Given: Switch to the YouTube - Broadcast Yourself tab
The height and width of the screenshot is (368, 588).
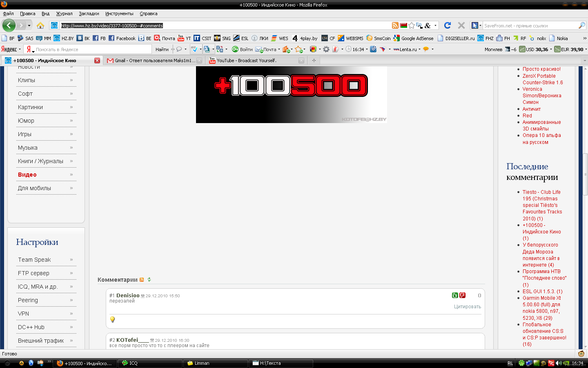Looking at the screenshot, I should pyautogui.click(x=256, y=61).
